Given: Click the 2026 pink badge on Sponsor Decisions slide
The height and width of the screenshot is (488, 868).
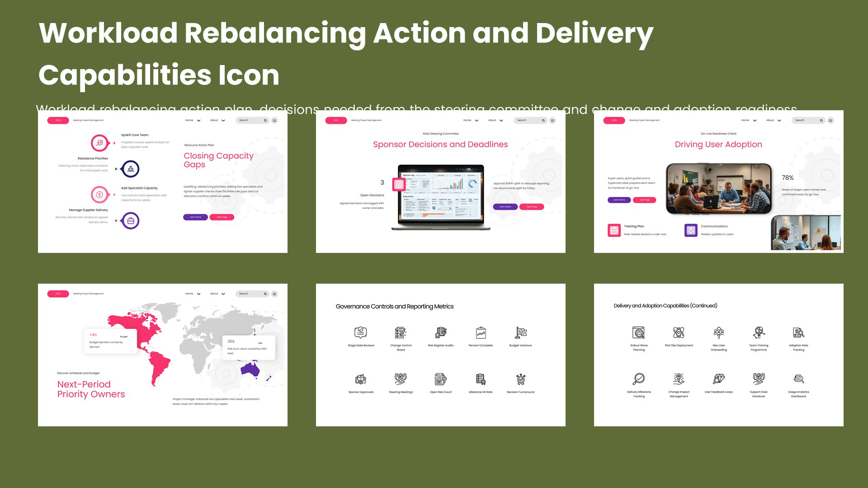Looking at the screenshot, I should [x=336, y=120].
